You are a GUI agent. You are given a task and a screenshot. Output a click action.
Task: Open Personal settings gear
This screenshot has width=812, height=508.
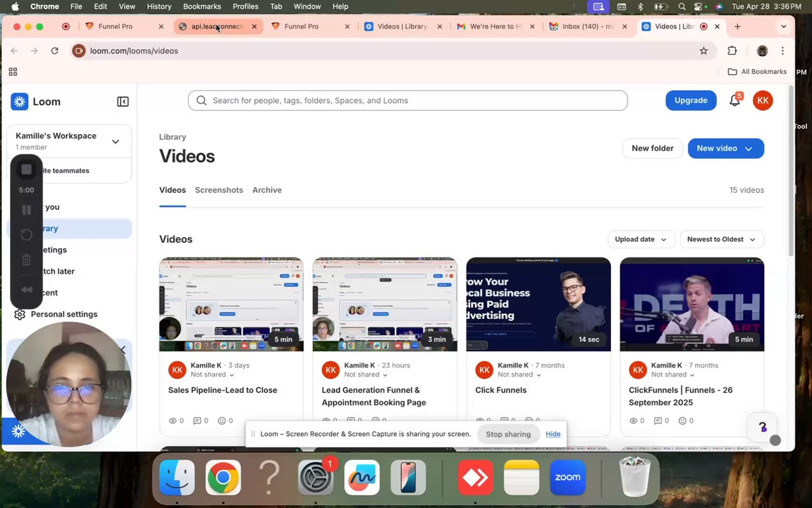point(20,314)
